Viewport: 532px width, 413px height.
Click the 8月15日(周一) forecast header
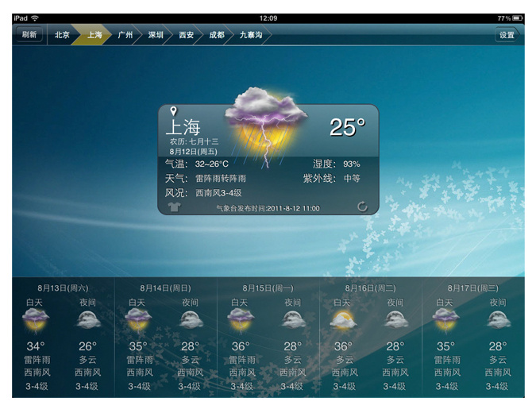(x=268, y=288)
